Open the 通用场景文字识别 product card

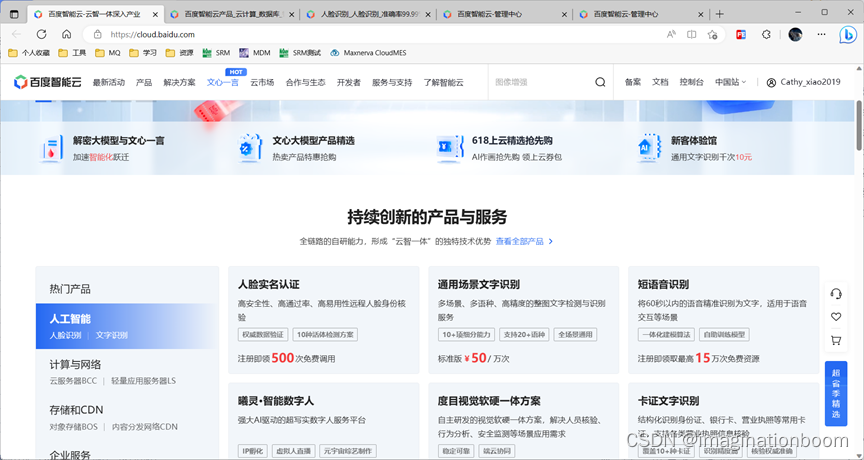pyautogui.click(x=523, y=320)
